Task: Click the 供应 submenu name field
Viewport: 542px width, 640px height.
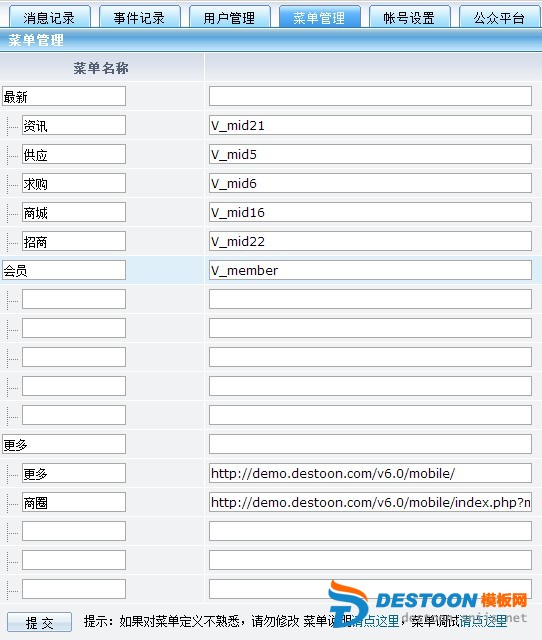Action: [x=74, y=154]
